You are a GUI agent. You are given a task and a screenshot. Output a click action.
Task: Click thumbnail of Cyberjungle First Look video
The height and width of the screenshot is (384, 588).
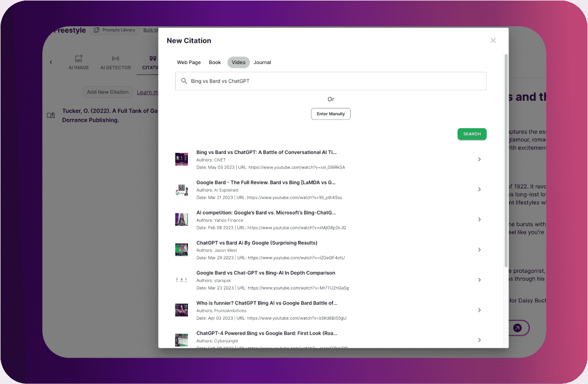click(181, 340)
